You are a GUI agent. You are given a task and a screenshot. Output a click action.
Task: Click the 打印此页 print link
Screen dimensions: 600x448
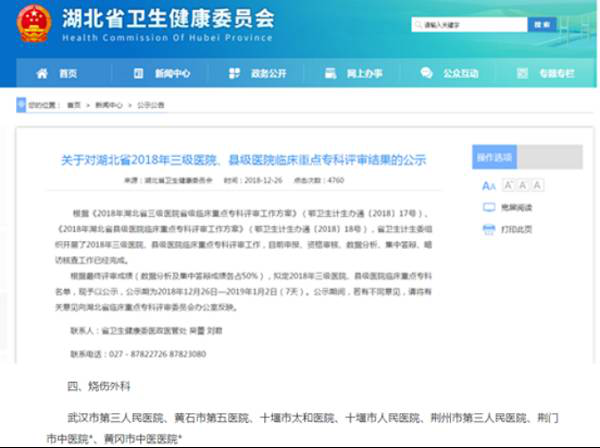tap(517, 229)
